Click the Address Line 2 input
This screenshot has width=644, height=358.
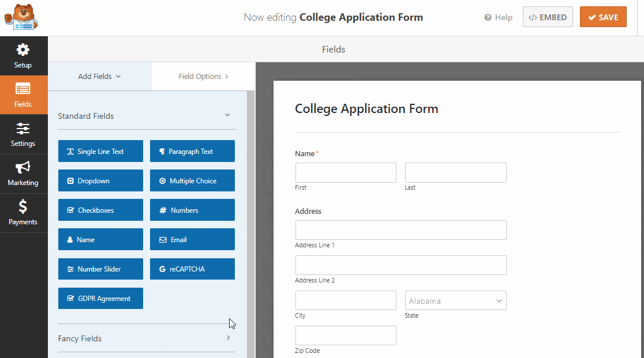(x=401, y=265)
